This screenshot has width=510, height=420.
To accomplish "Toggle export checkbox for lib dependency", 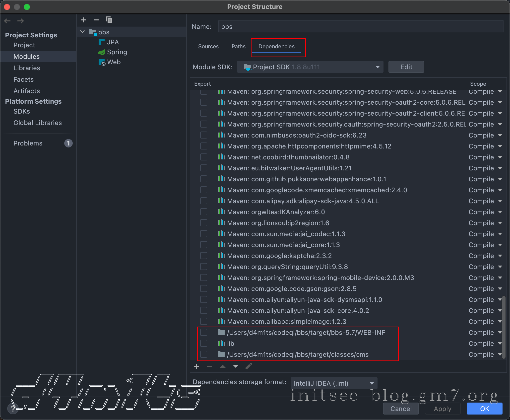I will point(204,344).
